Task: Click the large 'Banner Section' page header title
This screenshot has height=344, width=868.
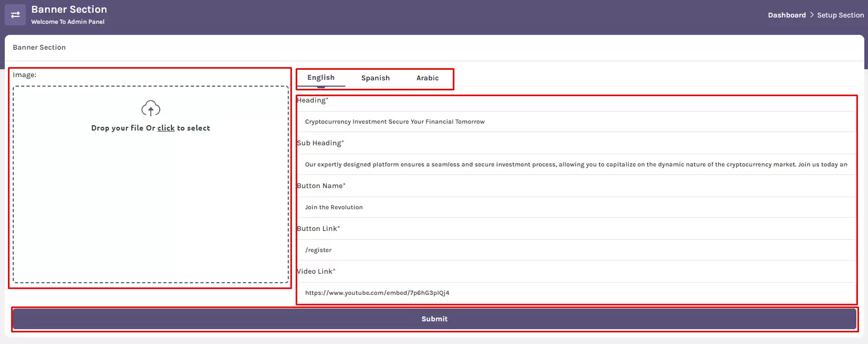Action: coord(69,10)
